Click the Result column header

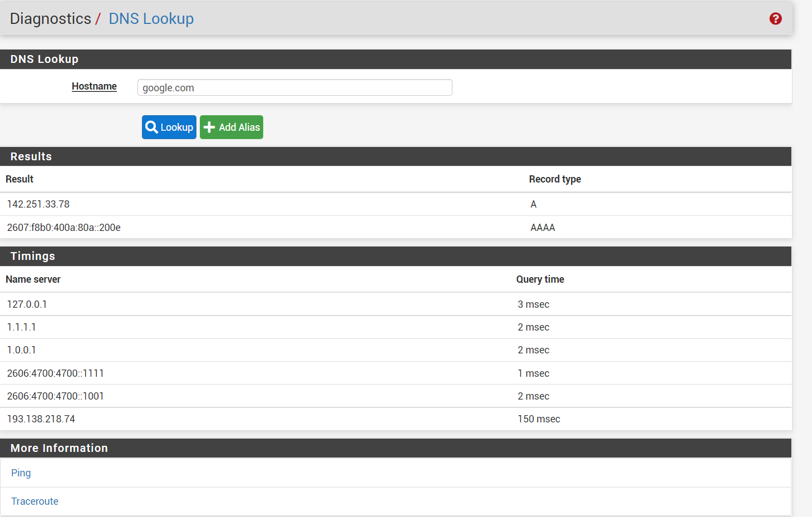click(x=19, y=179)
